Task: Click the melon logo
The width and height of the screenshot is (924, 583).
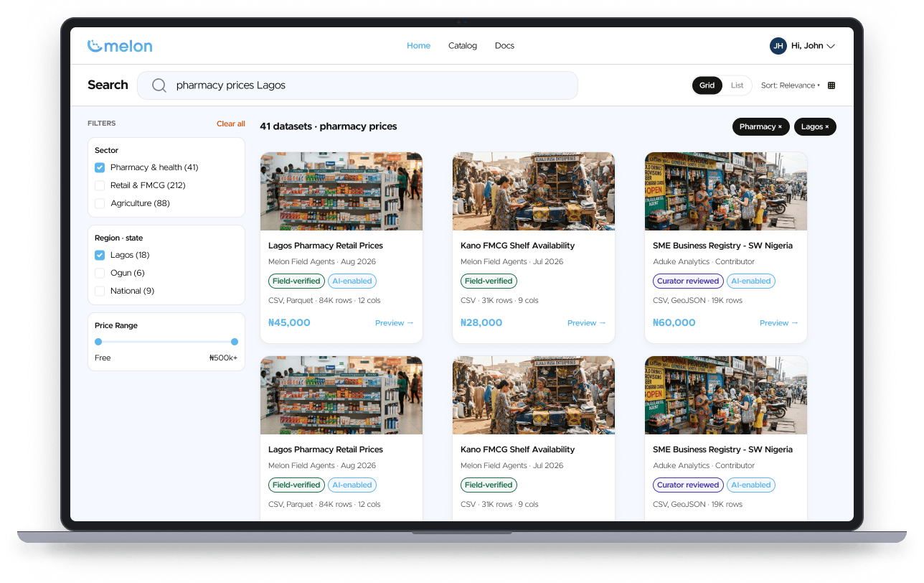Action: coord(120,46)
